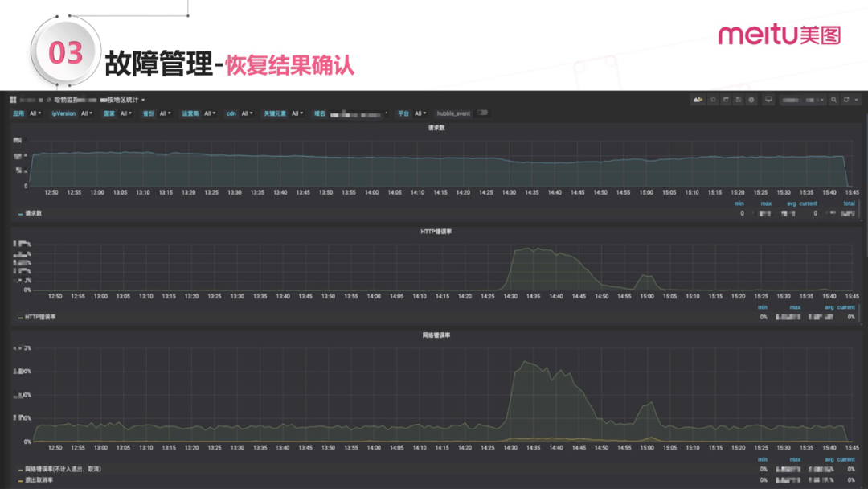868x489 pixels.
Task: Refresh the dashboard data
Action: pyautogui.click(x=846, y=100)
